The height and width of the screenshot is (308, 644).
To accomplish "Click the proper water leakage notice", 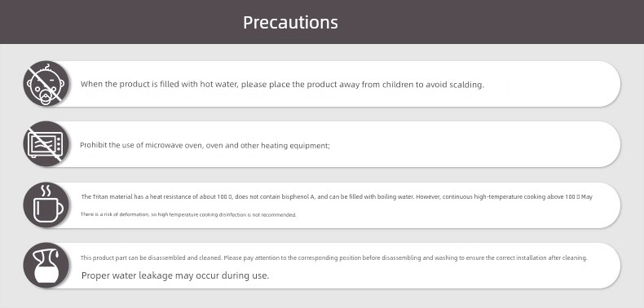I will click(x=175, y=275).
